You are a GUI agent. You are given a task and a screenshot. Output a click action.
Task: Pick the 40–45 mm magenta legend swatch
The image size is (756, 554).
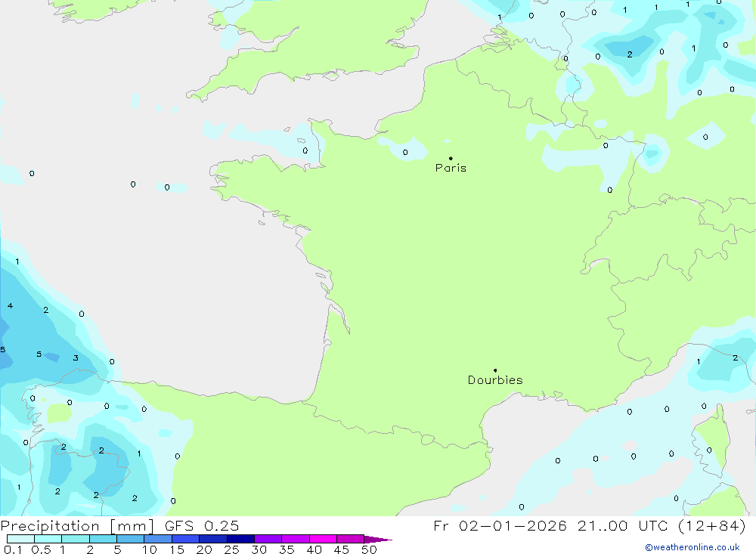[323, 539]
